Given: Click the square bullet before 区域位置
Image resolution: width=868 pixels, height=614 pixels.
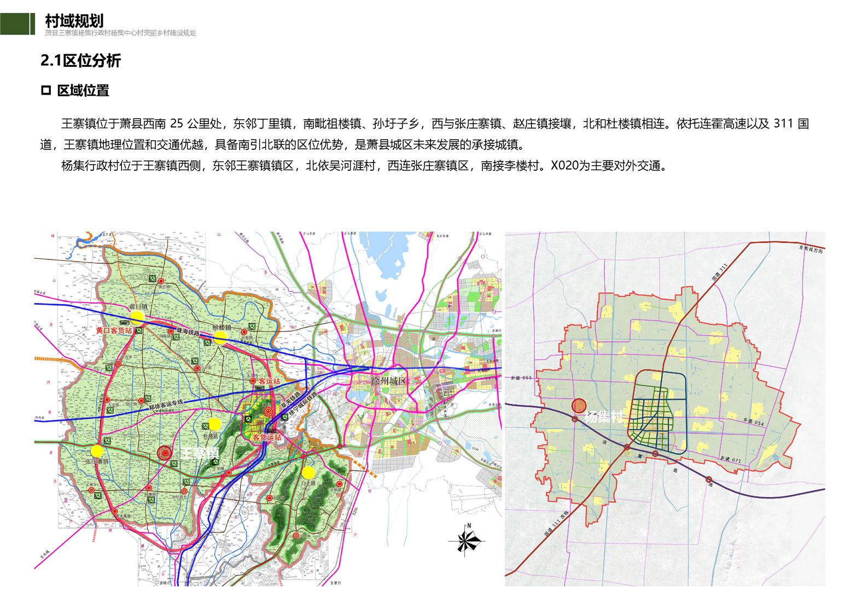Looking at the screenshot, I should click(46, 90).
